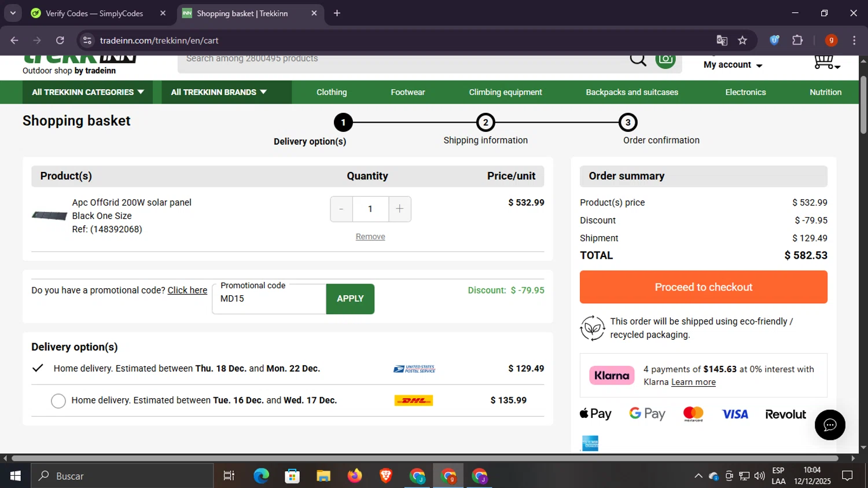Open tab search dropdown arrow
This screenshot has height=488, width=868.
13,13
